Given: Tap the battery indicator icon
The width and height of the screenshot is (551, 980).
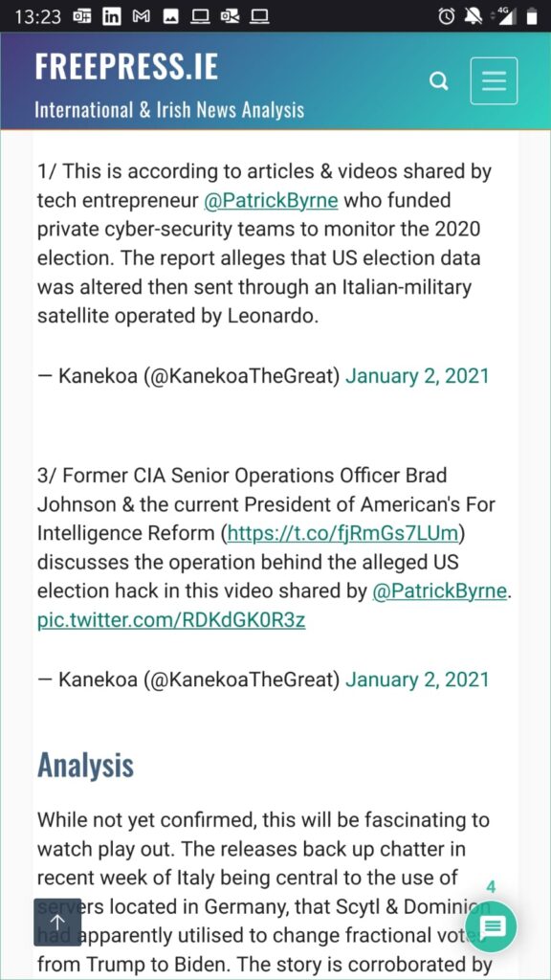Looking at the screenshot, I should click(x=532, y=17).
